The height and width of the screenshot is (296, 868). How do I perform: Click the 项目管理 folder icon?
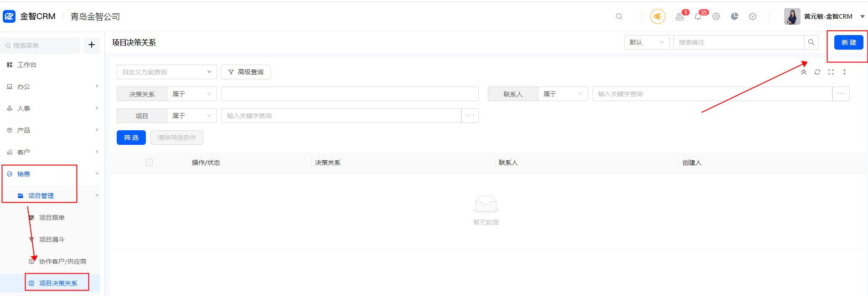(x=21, y=196)
